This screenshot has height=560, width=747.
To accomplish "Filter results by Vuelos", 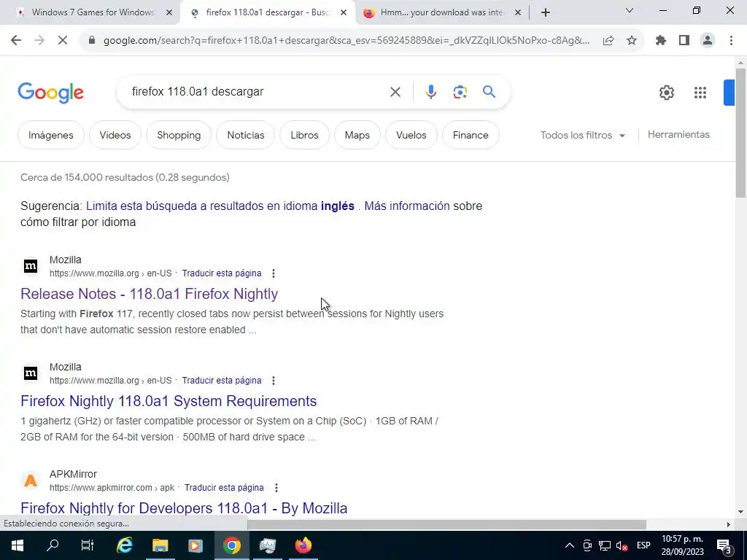I will coord(411,135).
